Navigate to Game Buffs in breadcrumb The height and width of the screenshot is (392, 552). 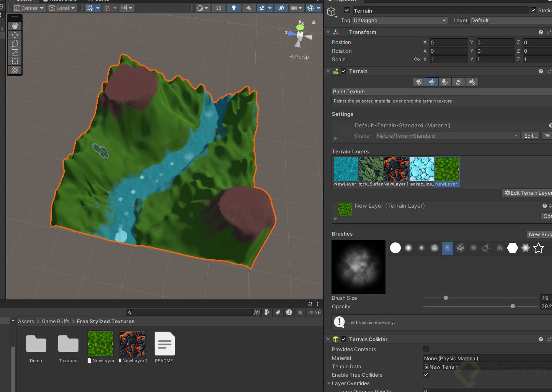click(x=56, y=321)
